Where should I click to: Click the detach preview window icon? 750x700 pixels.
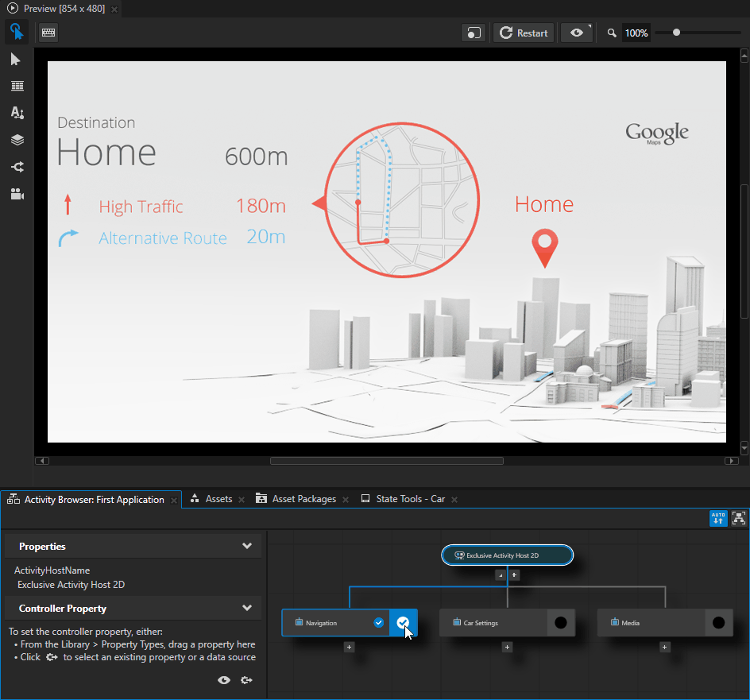click(x=474, y=33)
